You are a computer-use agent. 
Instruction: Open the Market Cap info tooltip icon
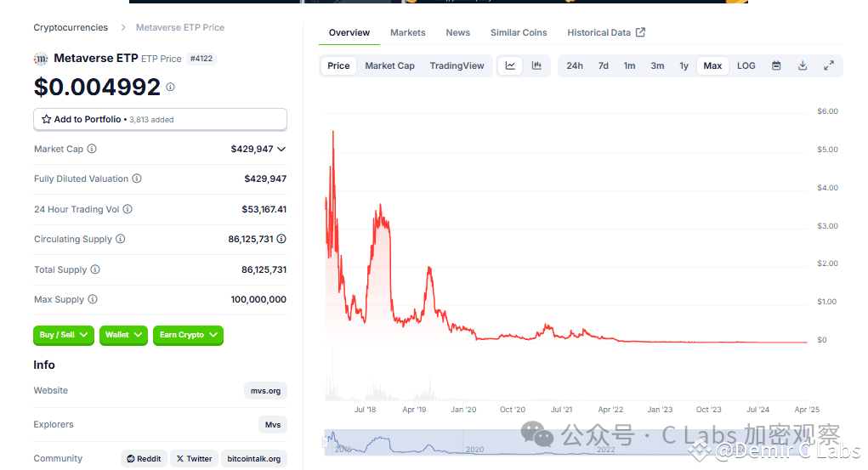click(92, 149)
